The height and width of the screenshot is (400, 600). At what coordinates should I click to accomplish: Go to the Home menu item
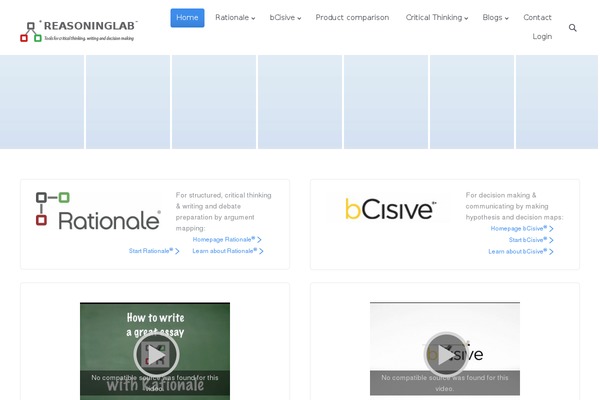point(187,18)
